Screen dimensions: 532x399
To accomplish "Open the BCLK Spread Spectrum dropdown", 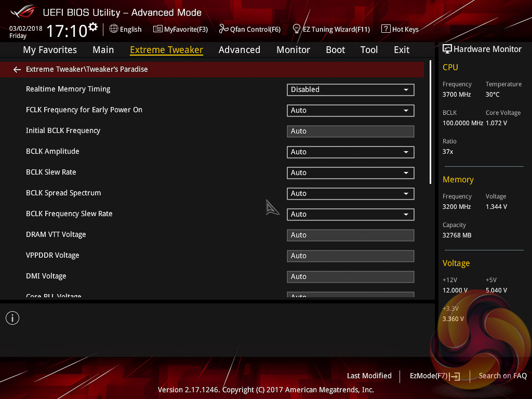I will click(351, 193).
